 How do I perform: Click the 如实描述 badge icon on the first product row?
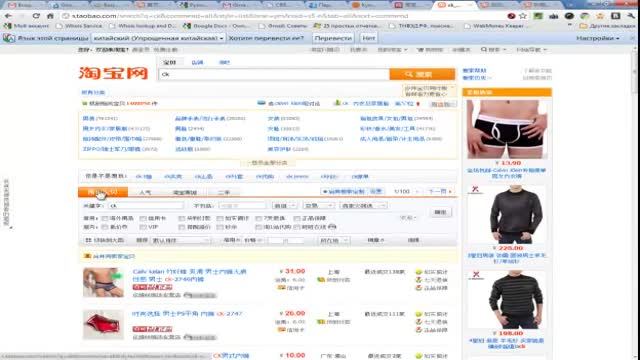coord(418,272)
